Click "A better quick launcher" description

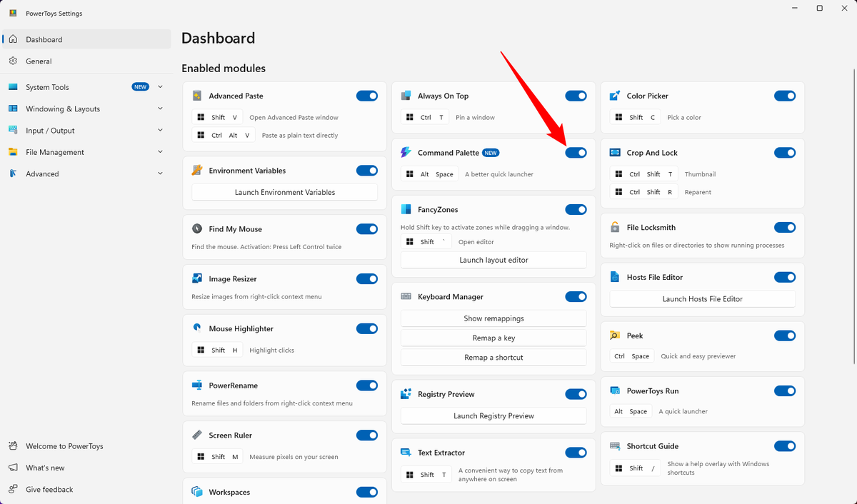pyautogui.click(x=499, y=174)
